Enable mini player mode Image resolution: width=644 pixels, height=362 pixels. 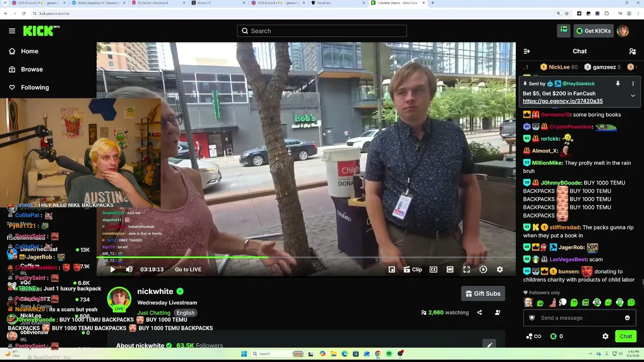tap(391, 269)
